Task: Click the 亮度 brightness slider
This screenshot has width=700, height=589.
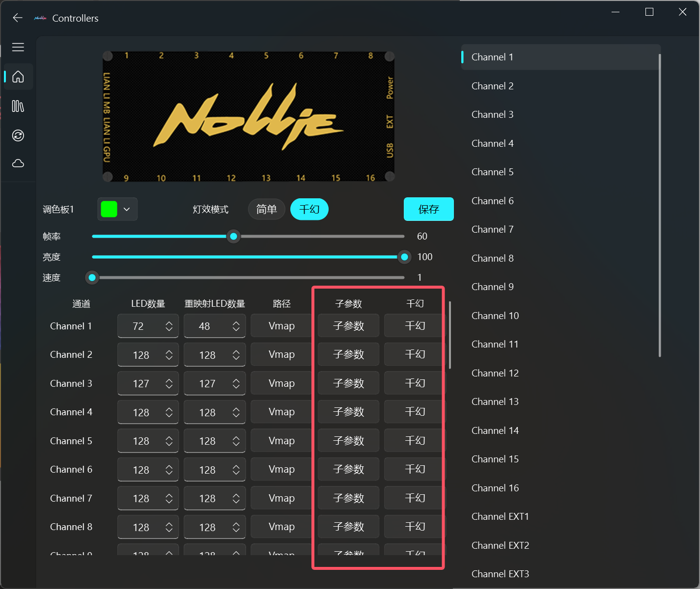Action: (248, 257)
